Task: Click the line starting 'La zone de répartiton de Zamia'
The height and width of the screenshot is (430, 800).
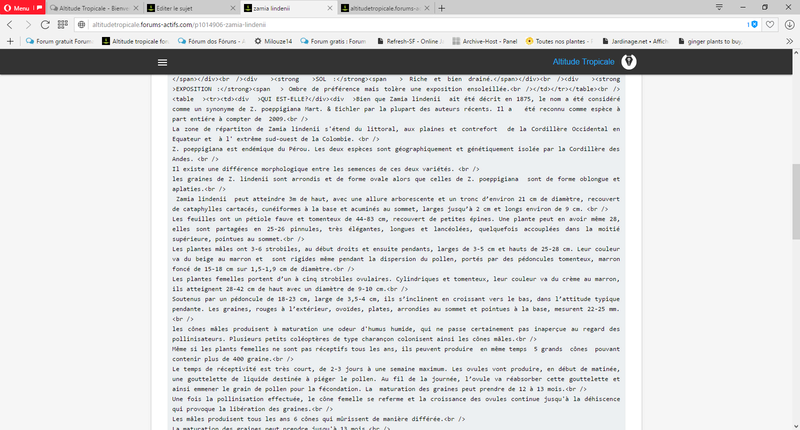Action: coord(396,129)
